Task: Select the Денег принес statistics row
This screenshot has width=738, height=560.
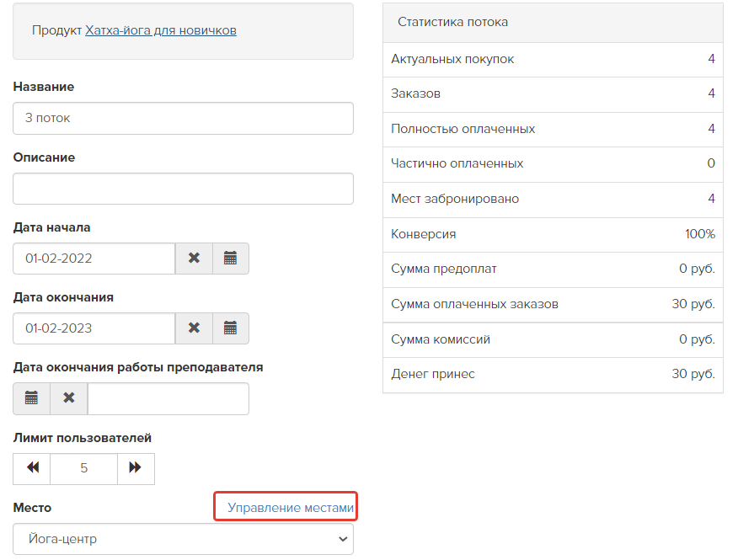Action: tap(553, 375)
